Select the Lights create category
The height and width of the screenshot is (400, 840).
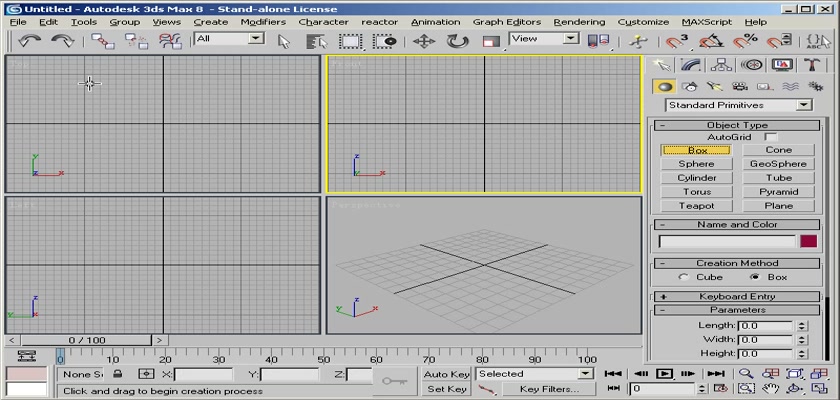coord(715,86)
